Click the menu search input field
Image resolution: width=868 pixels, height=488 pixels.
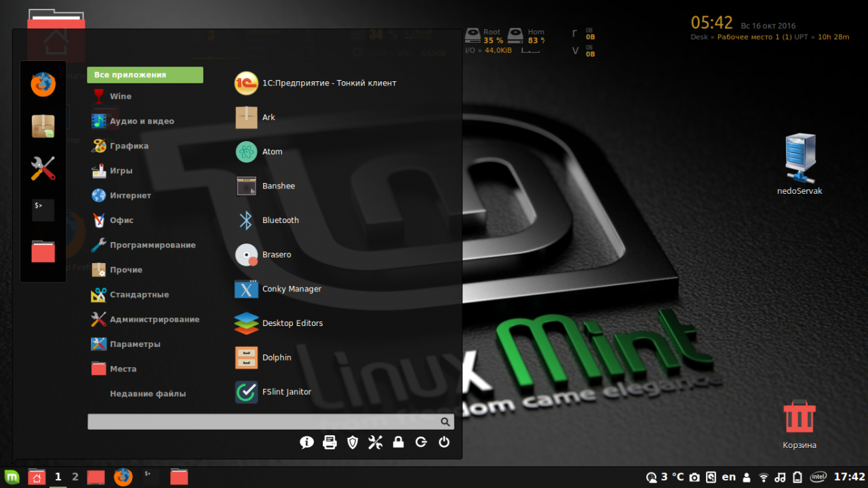[271, 422]
